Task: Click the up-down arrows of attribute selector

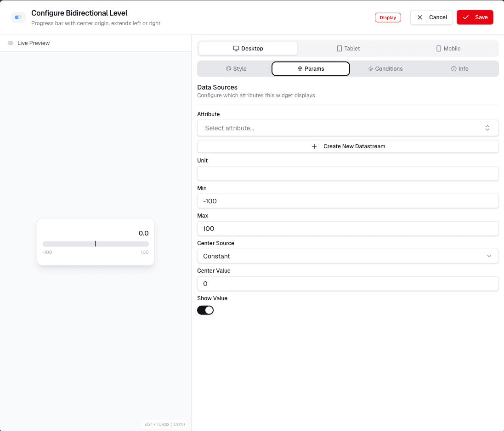Action: tap(487, 128)
